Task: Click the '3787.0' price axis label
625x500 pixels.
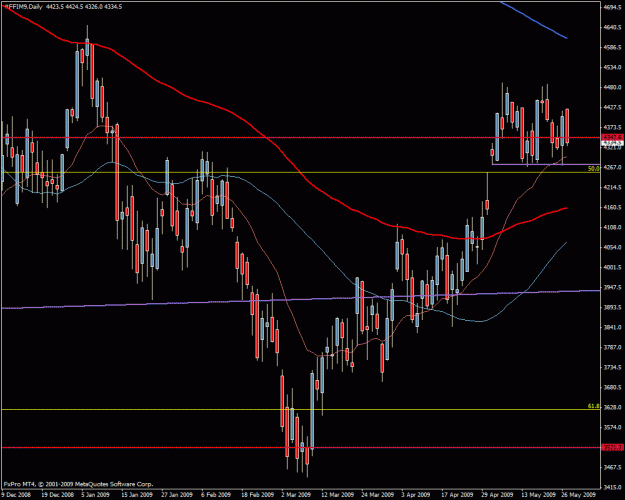Action: [613, 347]
